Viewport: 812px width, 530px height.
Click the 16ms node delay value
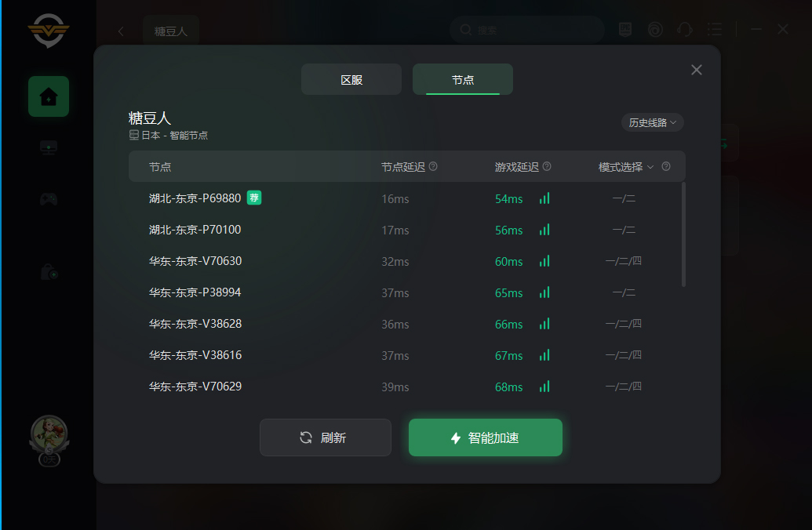coord(395,199)
